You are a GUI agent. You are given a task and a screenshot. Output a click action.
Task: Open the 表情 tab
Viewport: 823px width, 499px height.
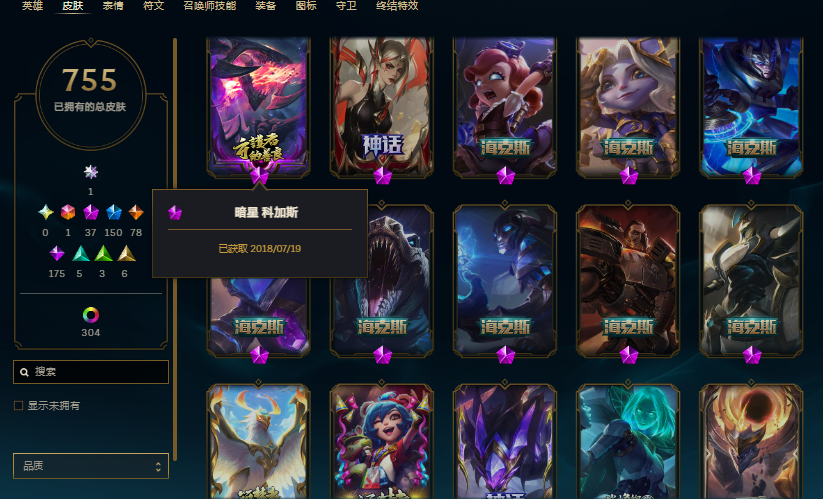[x=113, y=6]
